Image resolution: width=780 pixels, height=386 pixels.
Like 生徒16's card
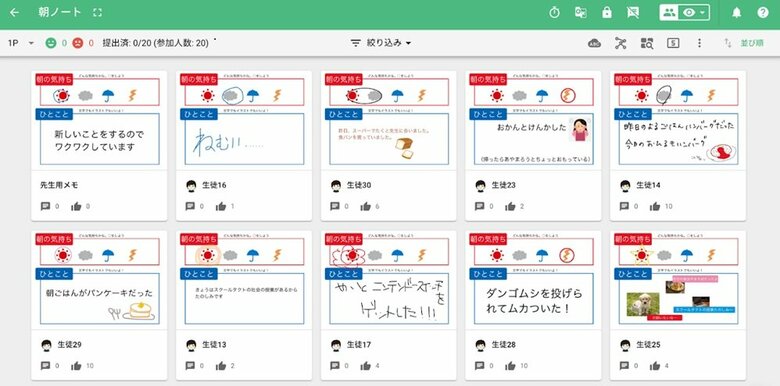(x=221, y=206)
